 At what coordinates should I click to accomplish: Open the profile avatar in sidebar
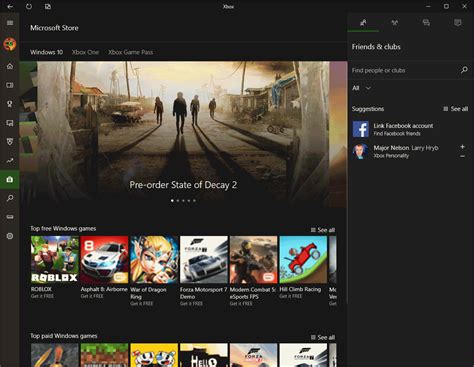[10, 44]
